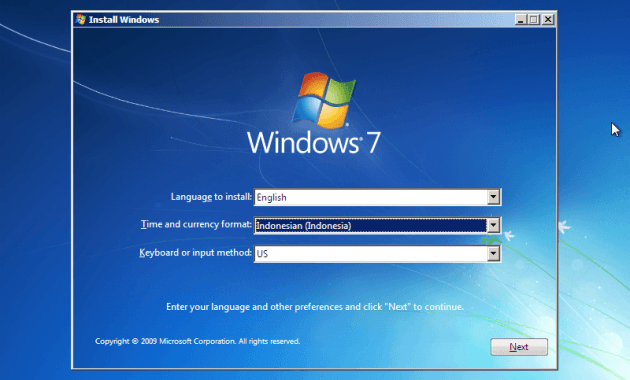Minimize the Install Windows window

(520, 19)
